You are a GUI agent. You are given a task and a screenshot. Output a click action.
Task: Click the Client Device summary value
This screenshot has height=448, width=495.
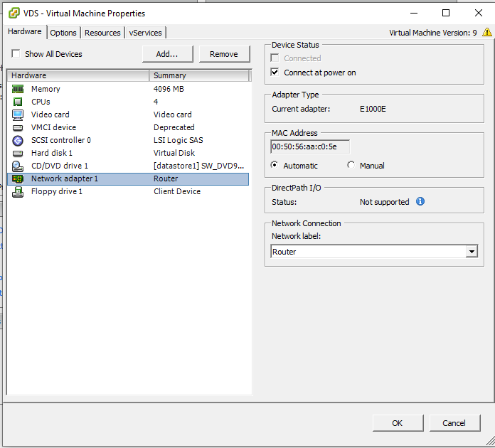point(177,191)
